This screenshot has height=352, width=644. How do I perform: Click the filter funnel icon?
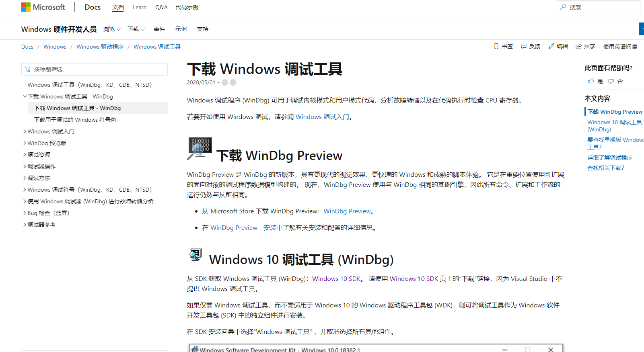pos(27,69)
